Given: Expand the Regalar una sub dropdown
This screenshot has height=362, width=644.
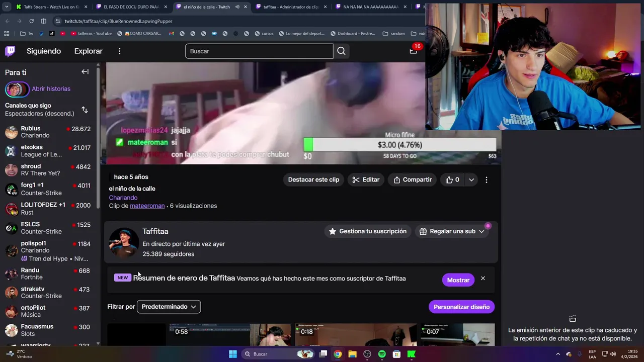Looking at the screenshot, I should (452, 231).
